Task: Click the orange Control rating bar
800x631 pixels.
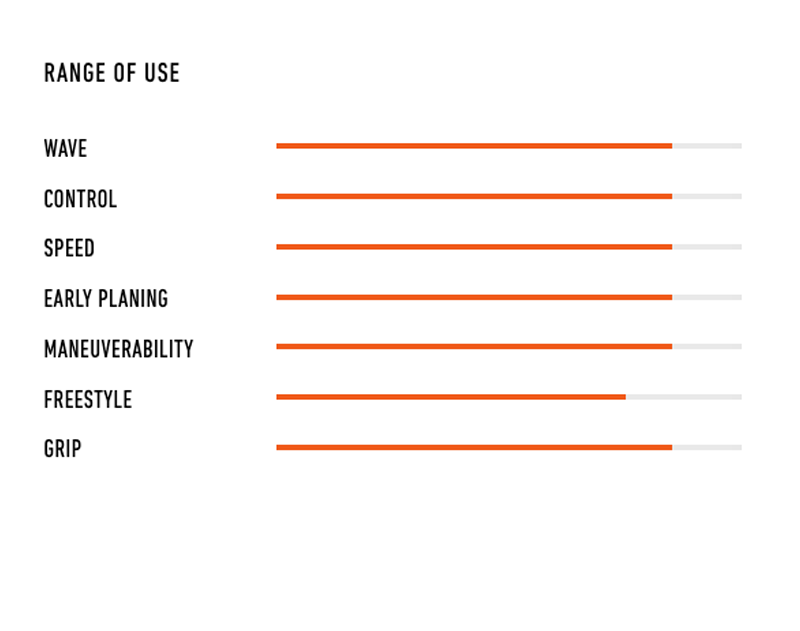Action: click(474, 196)
